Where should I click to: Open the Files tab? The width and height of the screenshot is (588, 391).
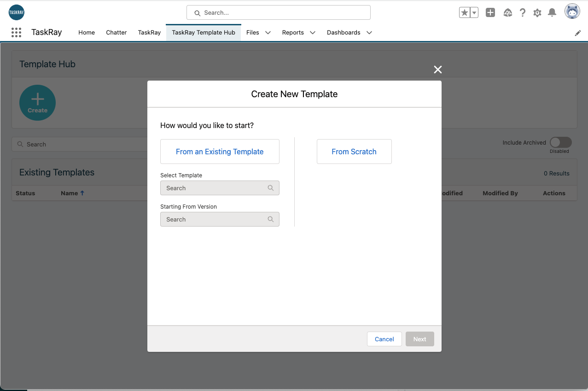pyautogui.click(x=253, y=33)
